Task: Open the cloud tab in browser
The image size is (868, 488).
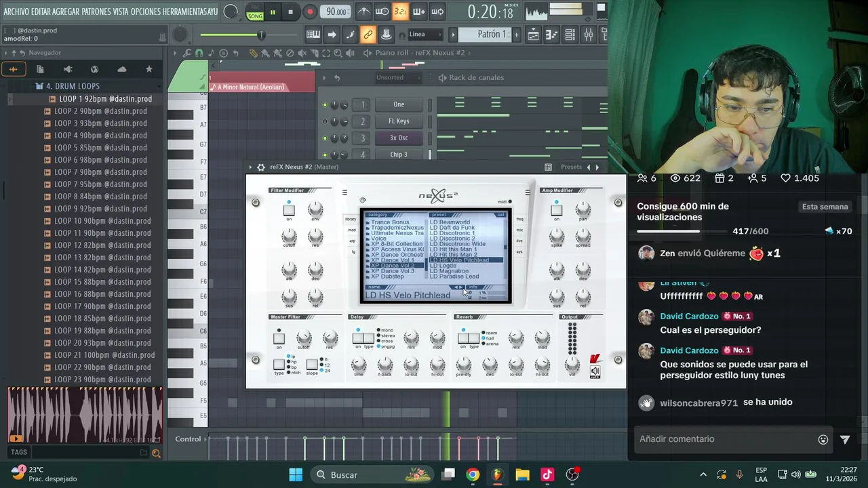Action: tap(122, 69)
